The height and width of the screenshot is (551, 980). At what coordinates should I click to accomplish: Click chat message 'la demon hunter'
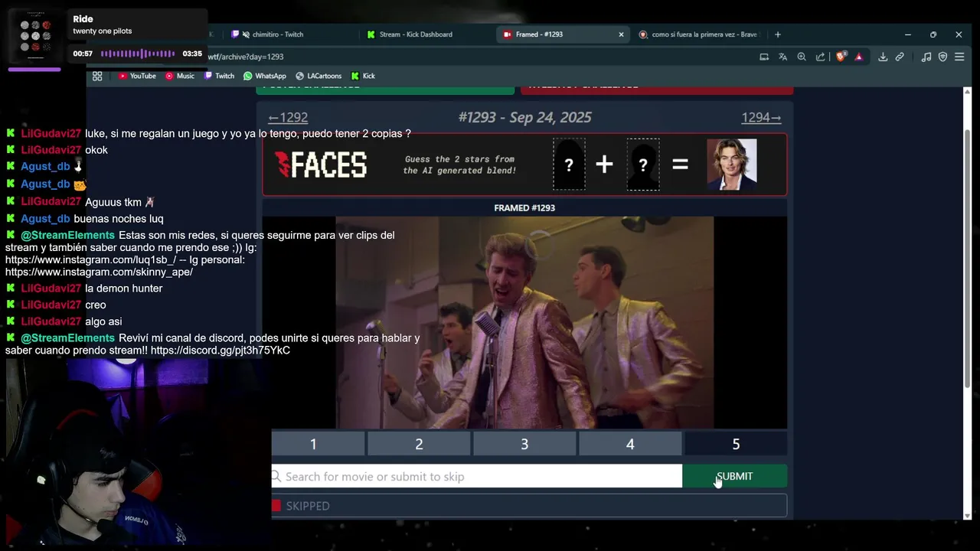(x=123, y=289)
